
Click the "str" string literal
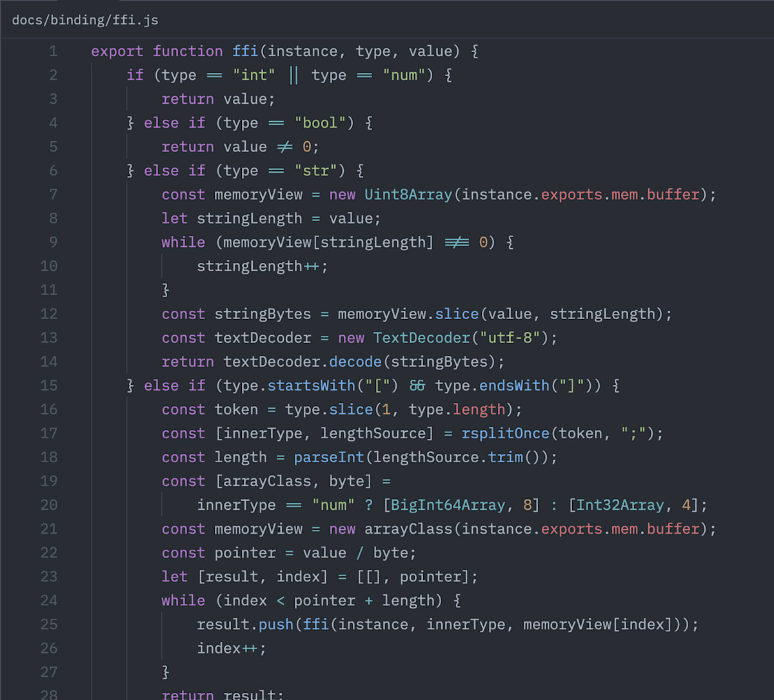click(316, 170)
